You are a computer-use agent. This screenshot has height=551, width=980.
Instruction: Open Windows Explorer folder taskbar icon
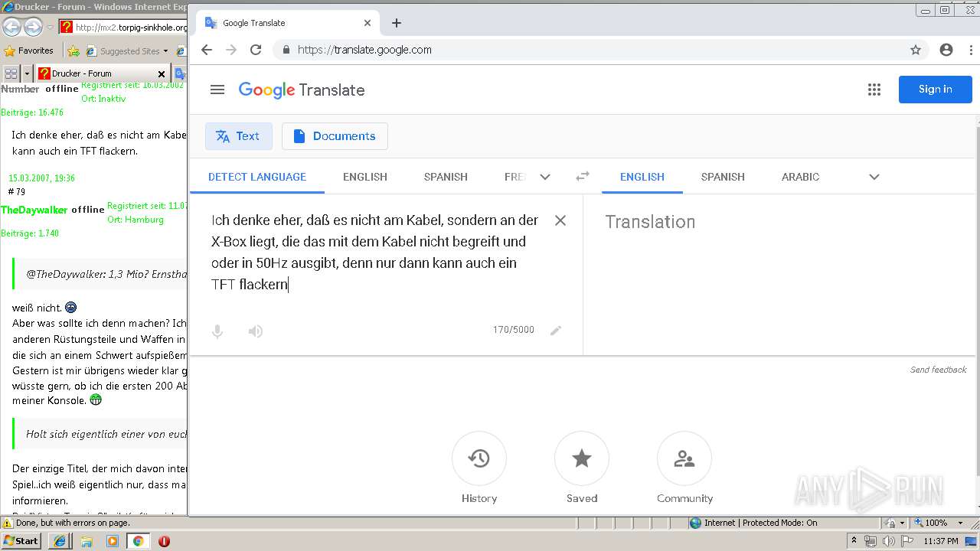(87, 541)
